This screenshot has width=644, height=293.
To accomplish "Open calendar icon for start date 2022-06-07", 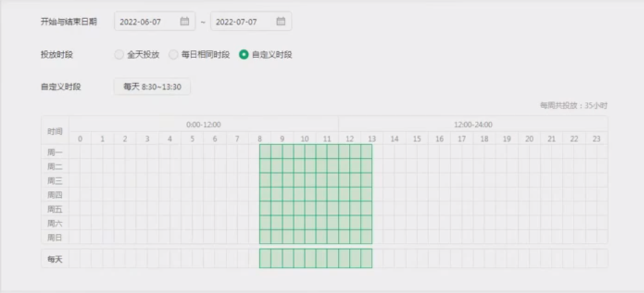I will point(185,22).
